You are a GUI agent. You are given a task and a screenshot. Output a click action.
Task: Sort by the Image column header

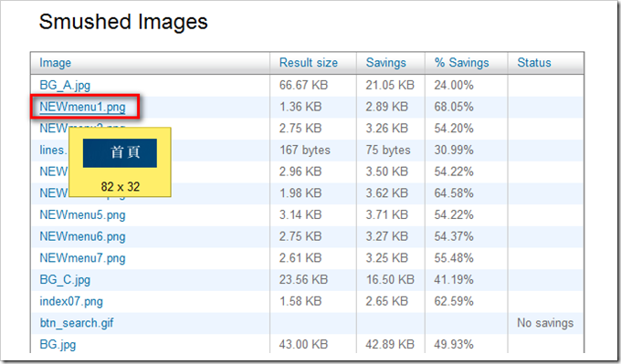(x=56, y=63)
